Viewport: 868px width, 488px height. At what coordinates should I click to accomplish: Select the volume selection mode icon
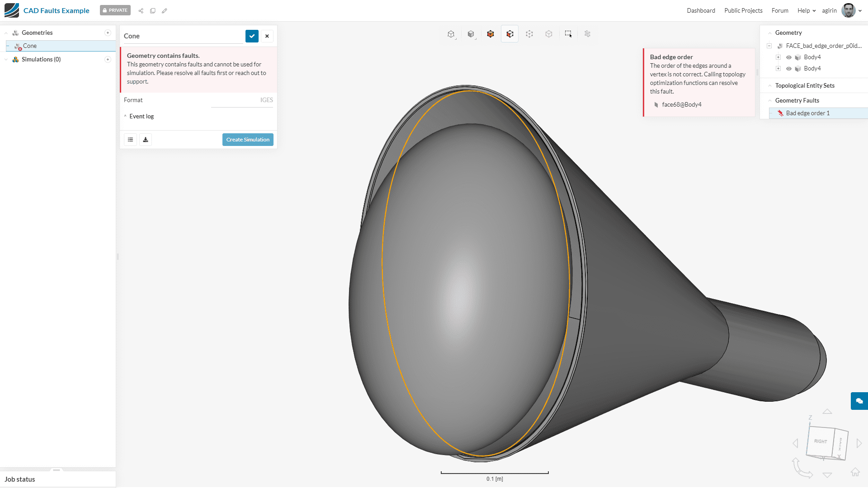pos(490,34)
